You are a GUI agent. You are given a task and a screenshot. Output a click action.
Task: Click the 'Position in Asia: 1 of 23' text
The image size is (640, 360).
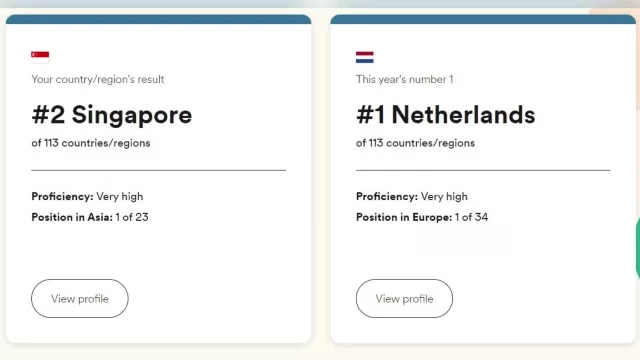tap(90, 217)
